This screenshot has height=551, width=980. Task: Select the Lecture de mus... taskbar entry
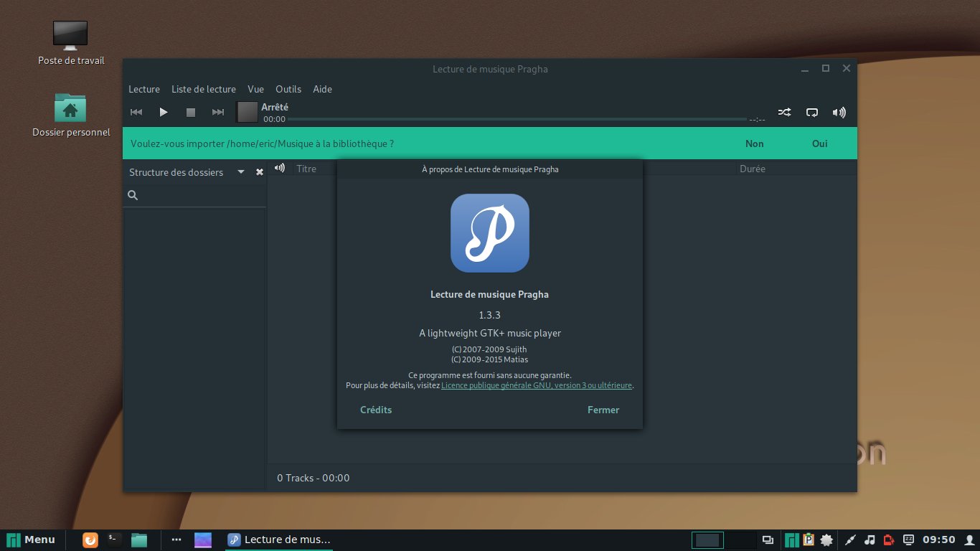pos(280,540)
